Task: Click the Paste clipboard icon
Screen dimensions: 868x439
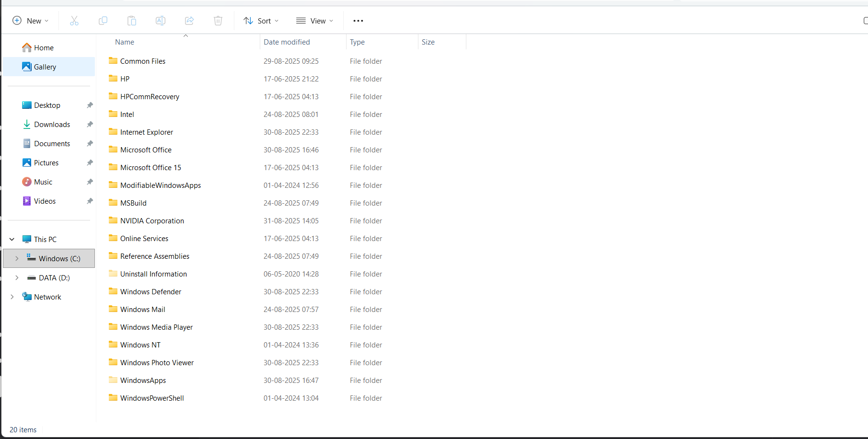Action: click(132, 21)
